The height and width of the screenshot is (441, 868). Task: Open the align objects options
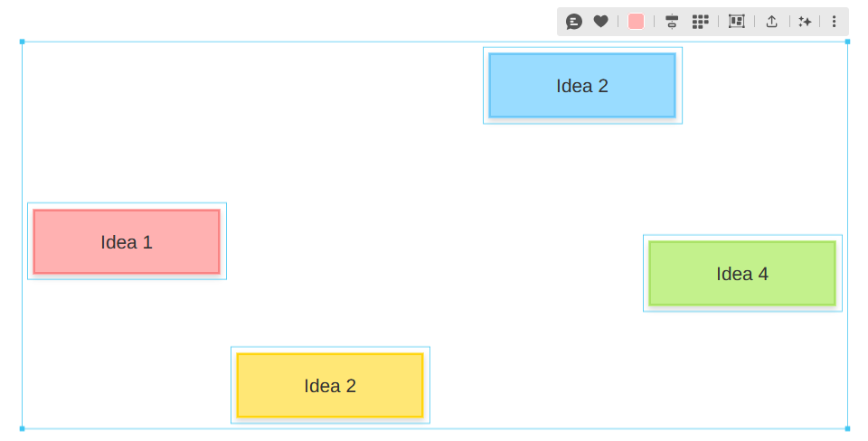pyautogui.click(x=671, y=22)
